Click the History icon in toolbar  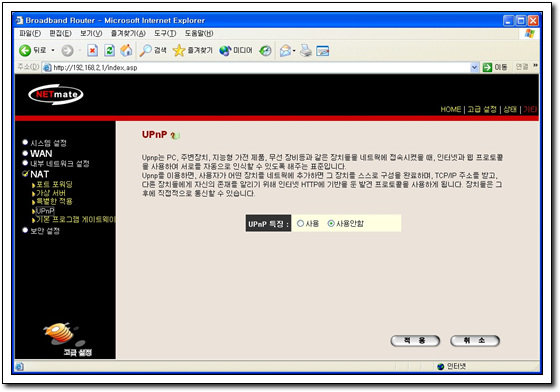click(265, 51)
